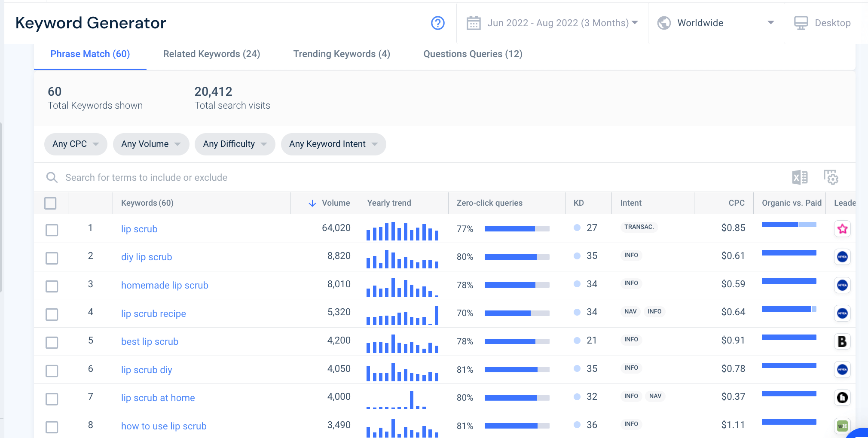Click the calendar icon for date range
Screen dimensions: 868x438
click(x=474, y=23)
